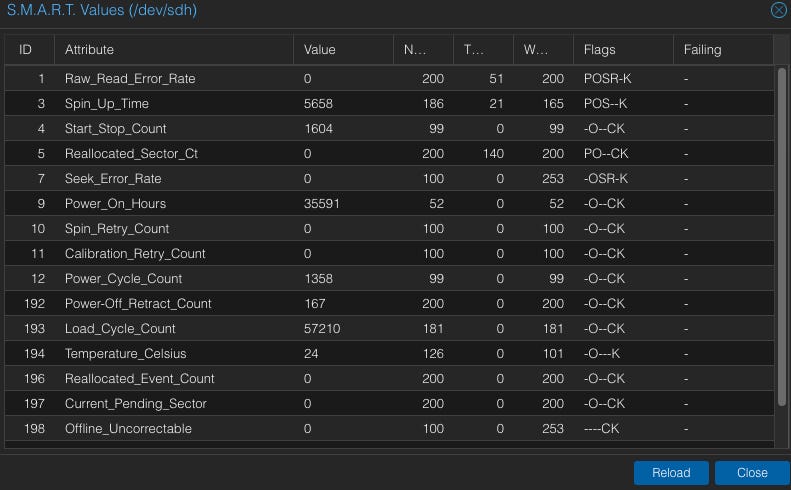The height and width of the screenshot is (490, 791).
Task: Click the value 35591 for Power_On_Hours
Action: [x=322, y=203]
